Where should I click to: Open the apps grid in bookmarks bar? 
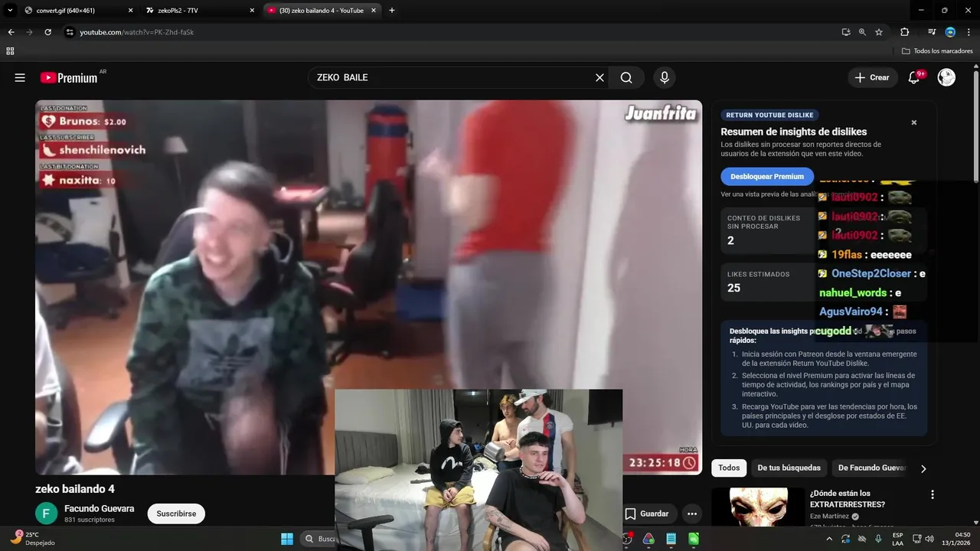point(10,51)
